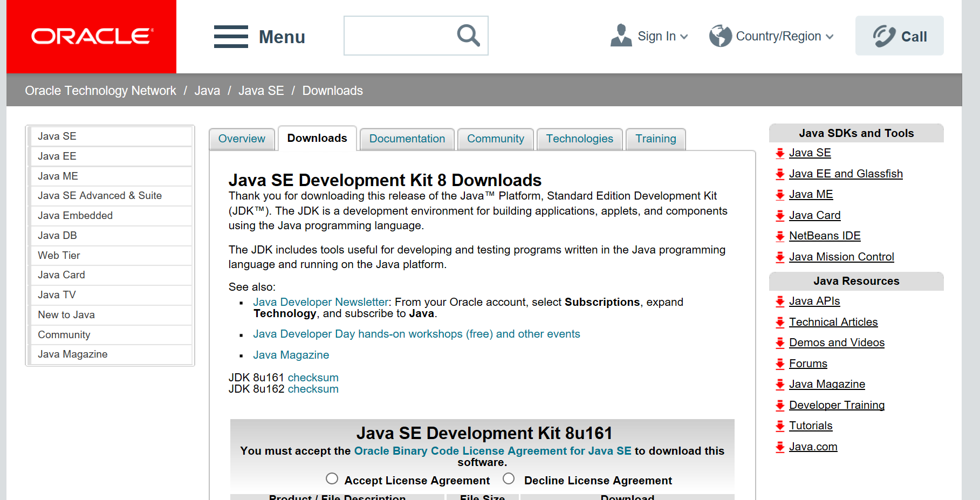Open Java Developer Day workshops link
980x500 pixels.
[x=416, y=334]
